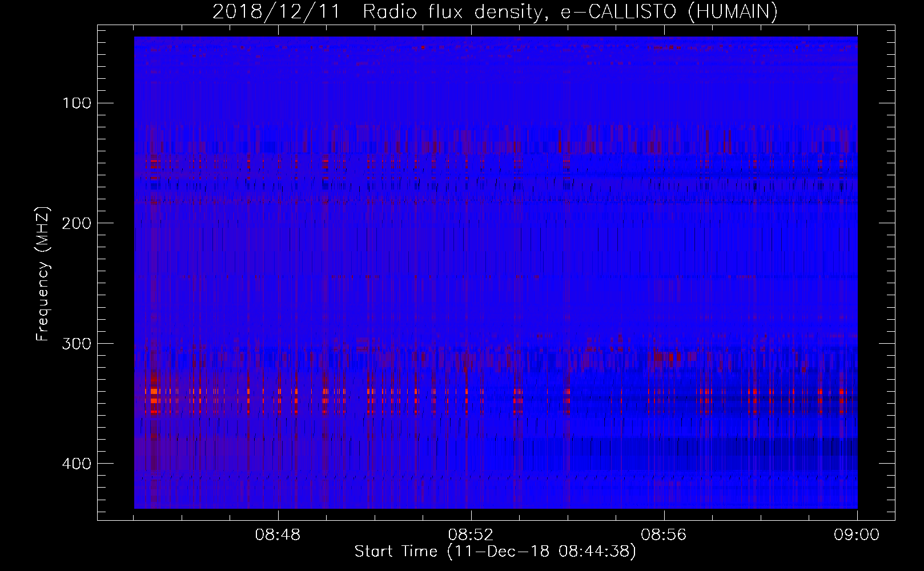The image size is (924, 571).
Task: Click the '100' frequency axis label
Action: pyautogui.click(x=77, y=103)
